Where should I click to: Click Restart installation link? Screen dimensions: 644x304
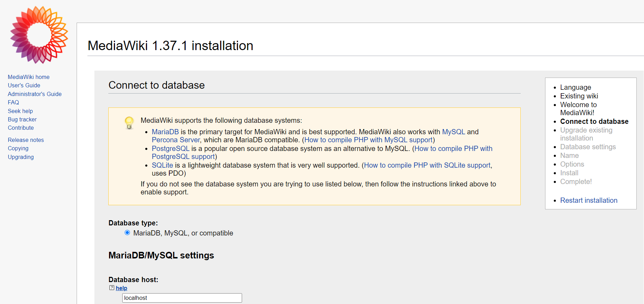point(589,200)
